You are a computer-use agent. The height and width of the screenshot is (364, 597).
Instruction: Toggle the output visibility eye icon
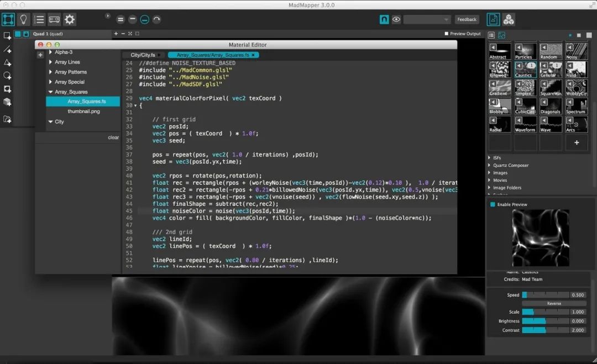coord(396,19)
